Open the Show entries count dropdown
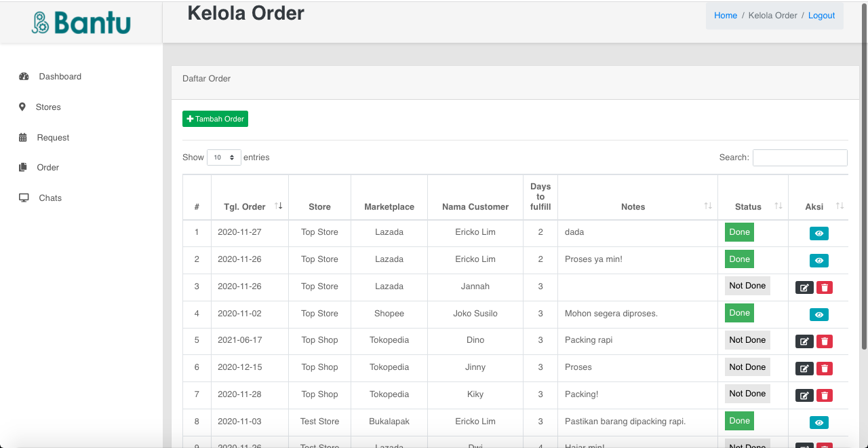Image resolution: width=868 pixels, height=448 pixels. 224,157
